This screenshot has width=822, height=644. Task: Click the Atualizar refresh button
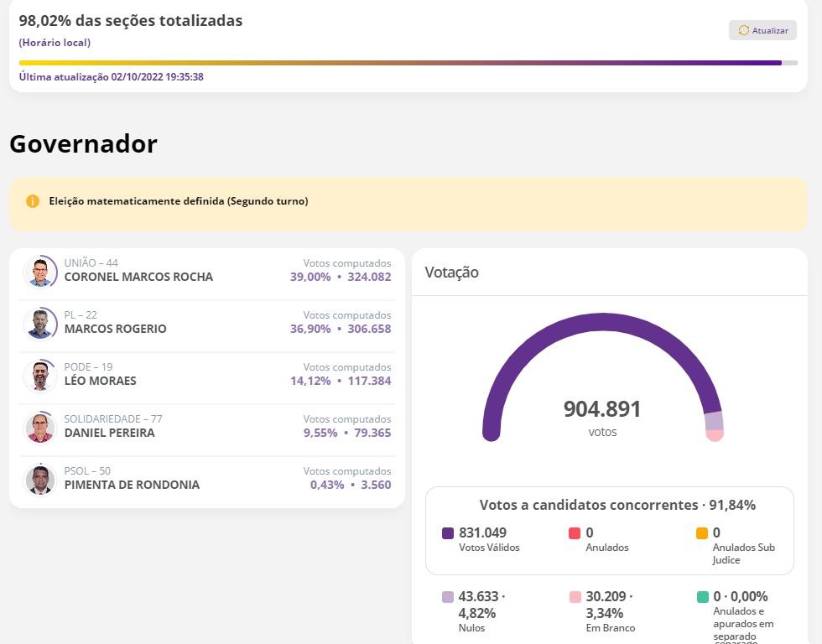(x=762, y=30)
